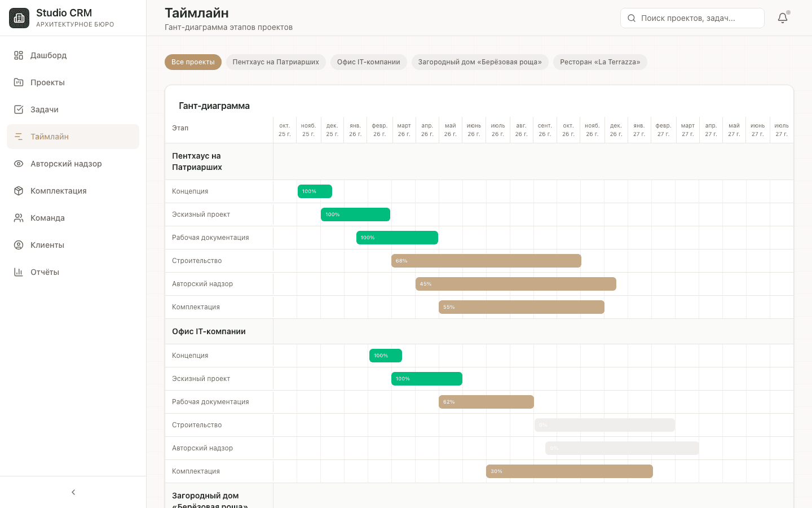
Task: Click Пентхаус Авторский надзор 45% bar
Action: pyautogui.click(x=516, y=284)
